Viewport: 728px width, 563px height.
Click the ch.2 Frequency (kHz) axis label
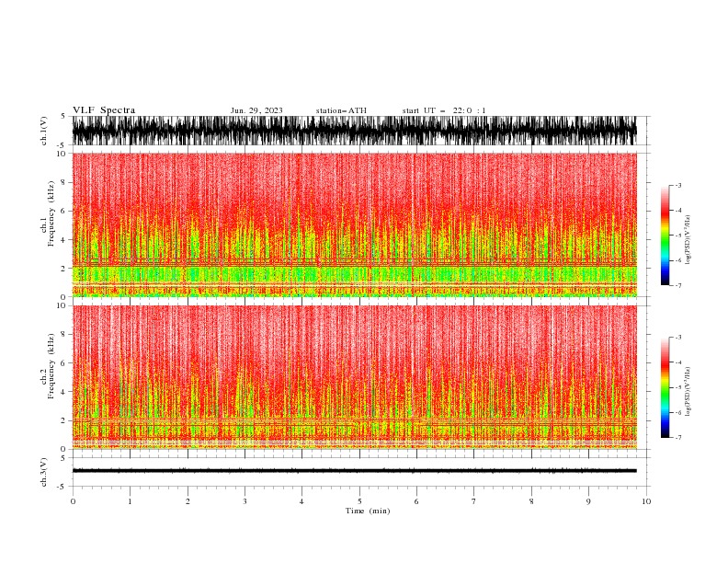pyautogui.click(x=48, y=366)
